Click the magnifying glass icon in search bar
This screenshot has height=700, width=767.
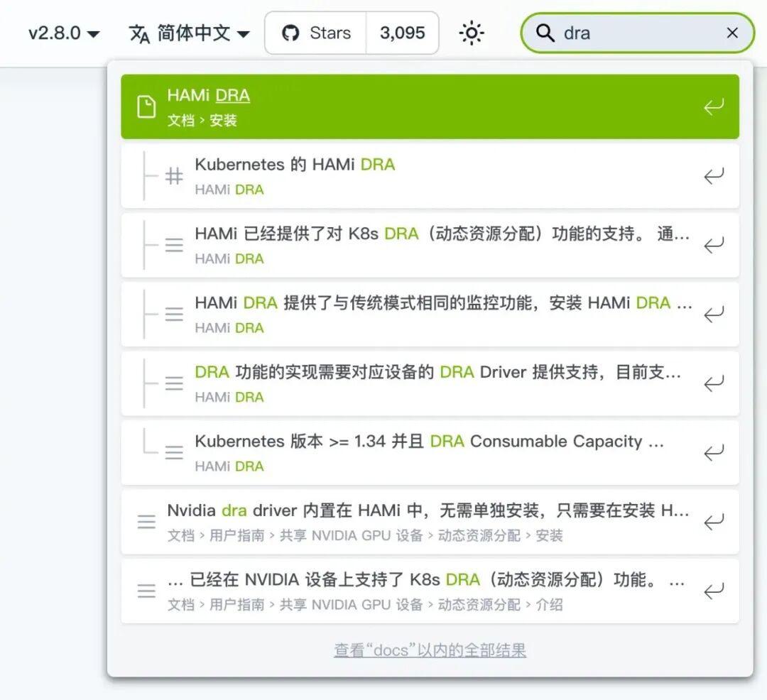pos(544,33)
